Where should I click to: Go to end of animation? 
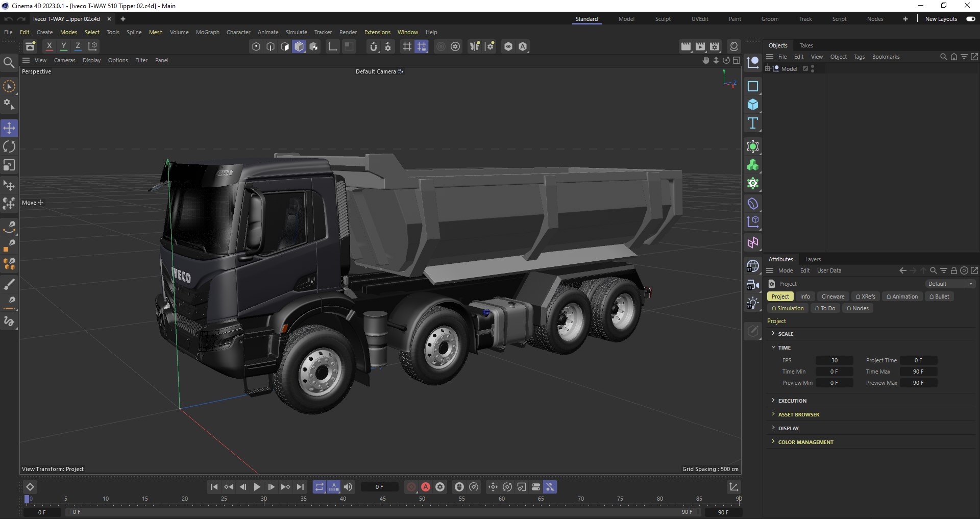pos(300,487)
